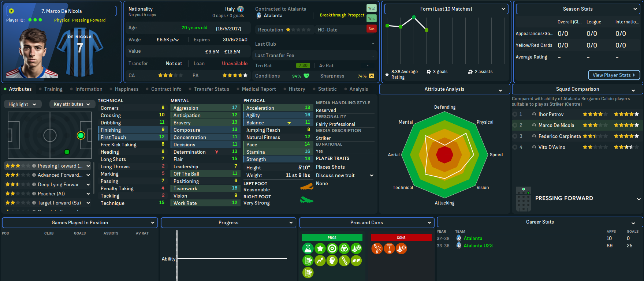Image resolution: width=644 pixels, height=281 pixels.
Task: Click the Sus status button
Action: (x=371, y=29)
